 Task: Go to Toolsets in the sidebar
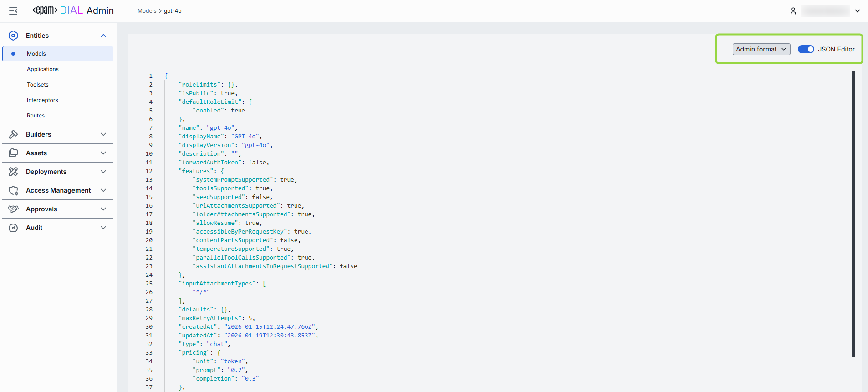(x=38, y=85)
